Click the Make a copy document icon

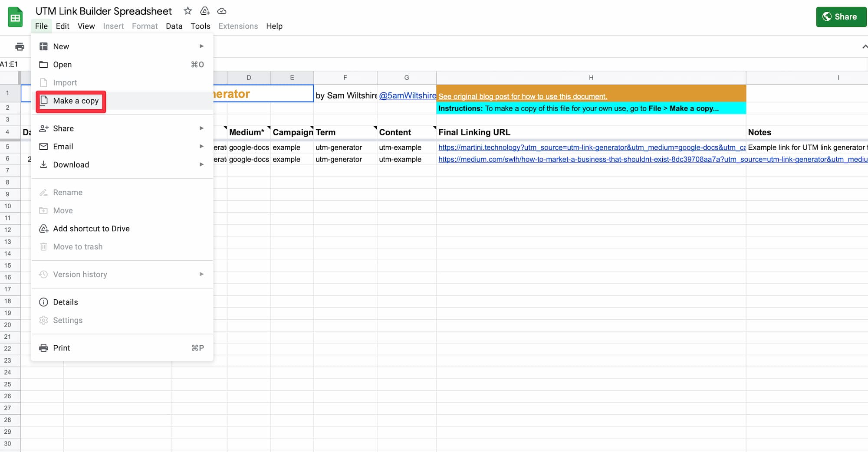tap(43, 101)
